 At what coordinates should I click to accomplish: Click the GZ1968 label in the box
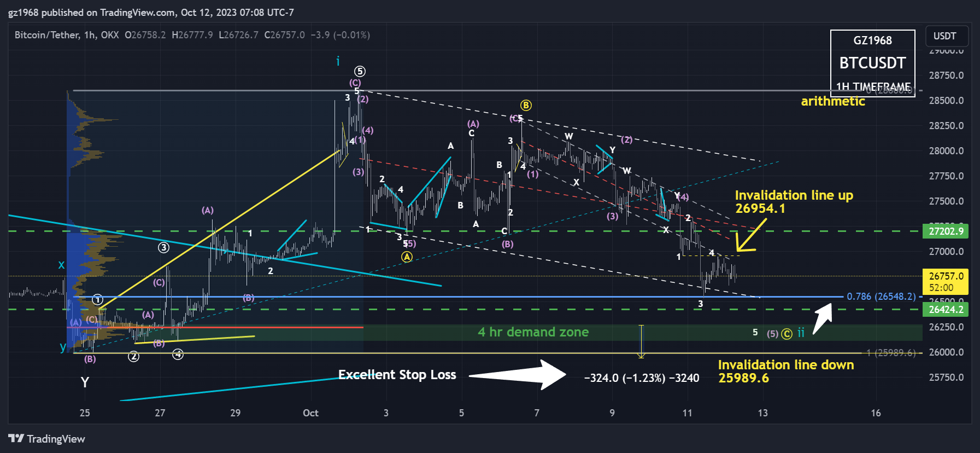872,40
